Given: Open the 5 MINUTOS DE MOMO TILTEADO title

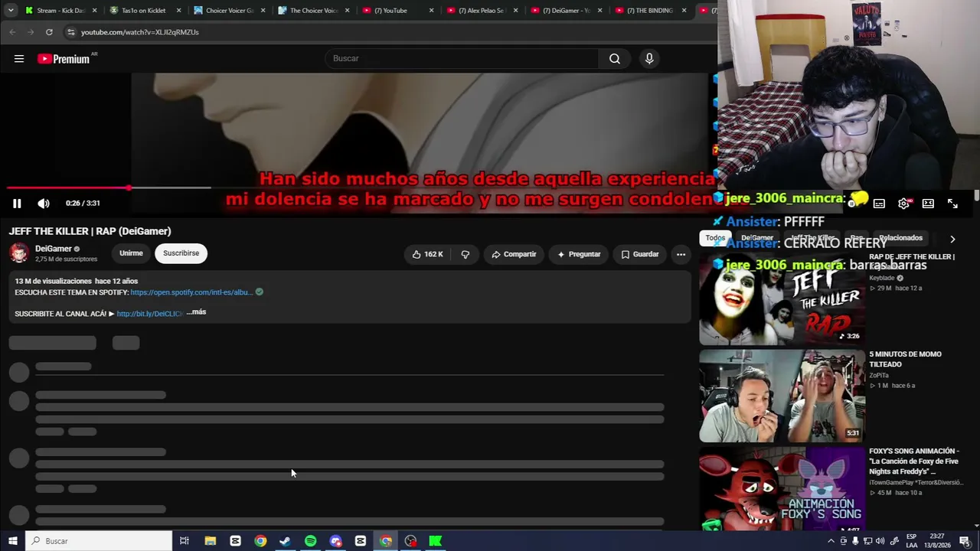Looking at the screenshot, I should point(905,360).
